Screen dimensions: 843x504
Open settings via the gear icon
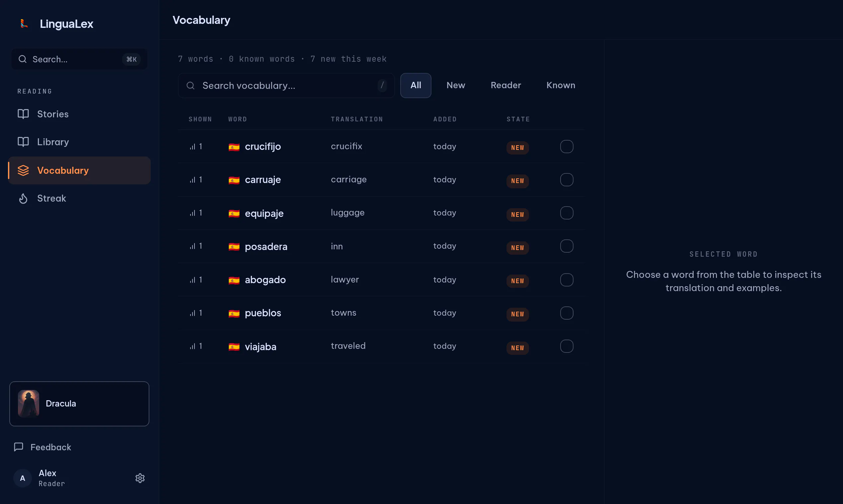(140, 478)
